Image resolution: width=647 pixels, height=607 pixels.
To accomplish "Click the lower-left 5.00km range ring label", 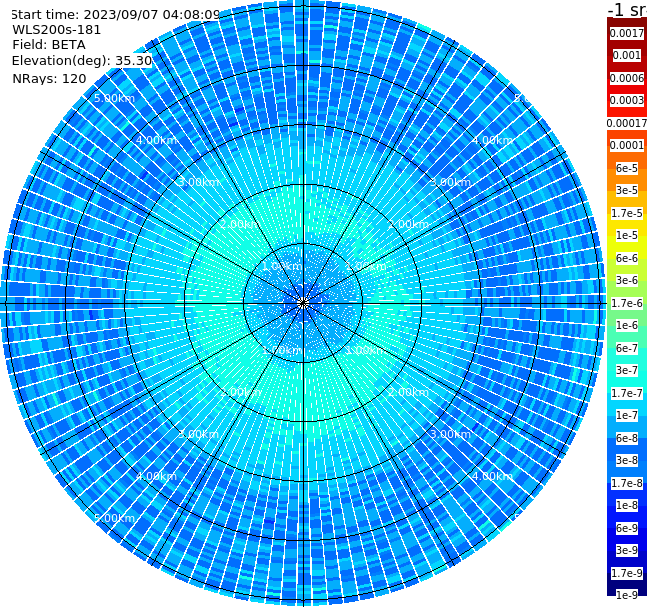I will (114, 518).
